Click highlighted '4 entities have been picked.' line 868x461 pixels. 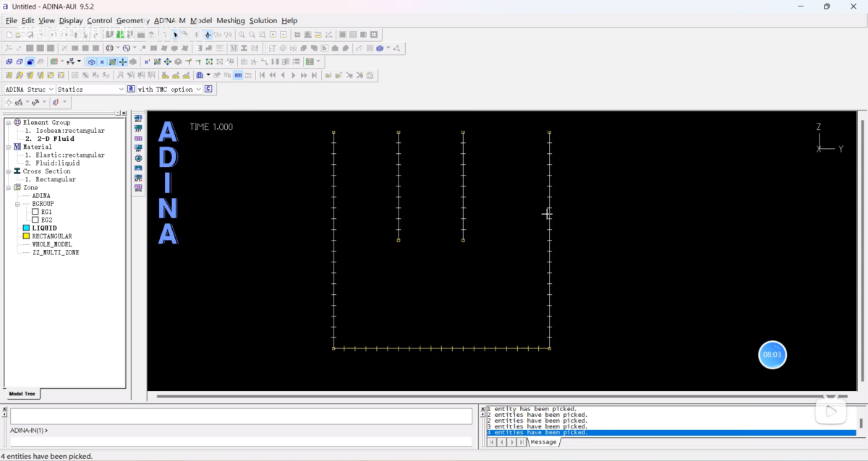pos(671,432)
